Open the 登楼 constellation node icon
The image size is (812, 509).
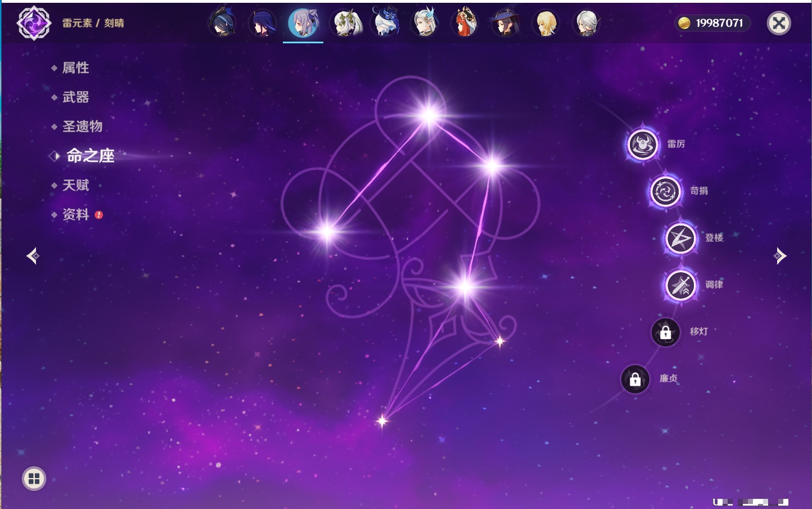tap(680, 238)
